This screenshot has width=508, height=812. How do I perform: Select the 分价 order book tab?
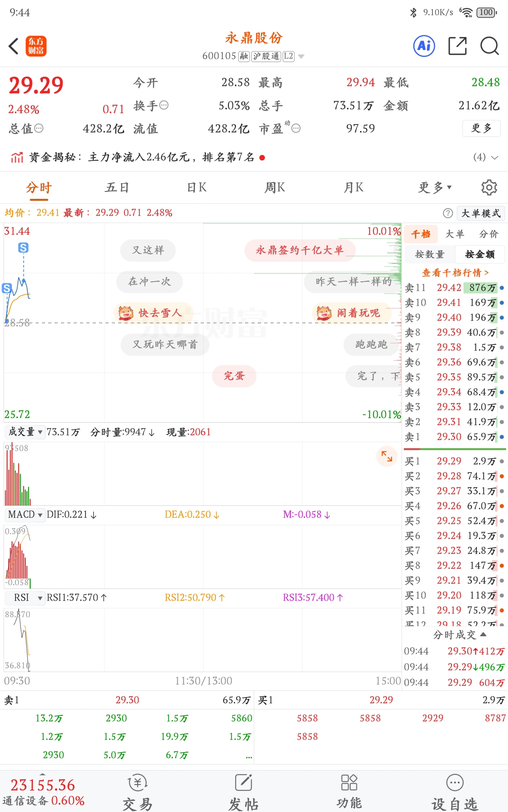[x=489, y=234]
